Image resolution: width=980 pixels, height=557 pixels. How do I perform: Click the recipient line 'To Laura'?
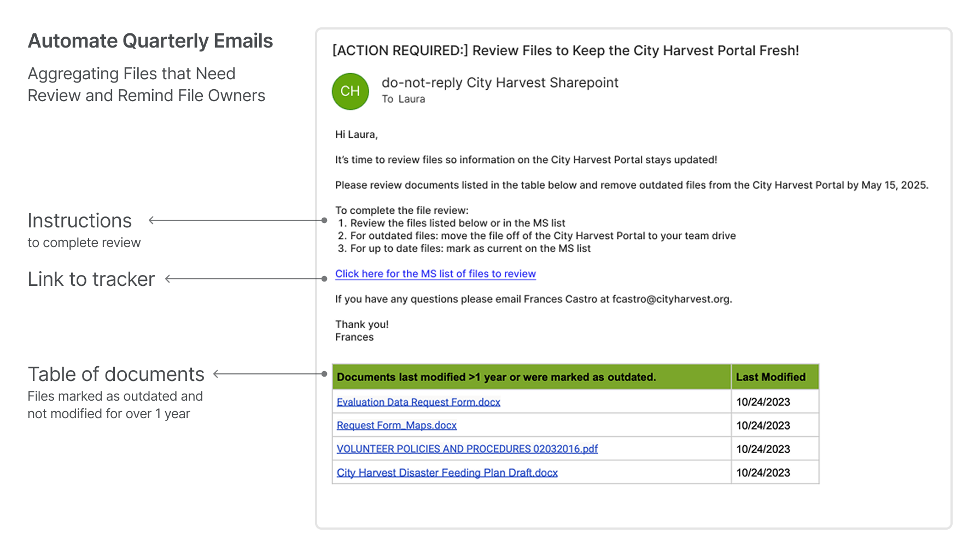[x=403, y=99]
